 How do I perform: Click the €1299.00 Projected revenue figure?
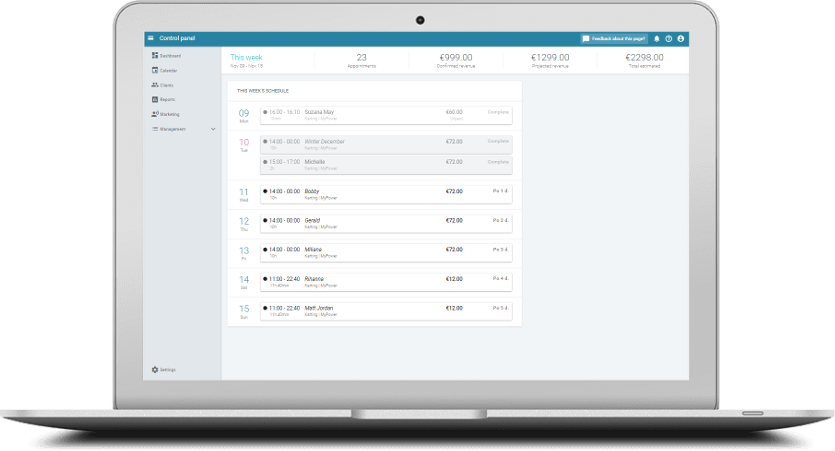(550, 60)
